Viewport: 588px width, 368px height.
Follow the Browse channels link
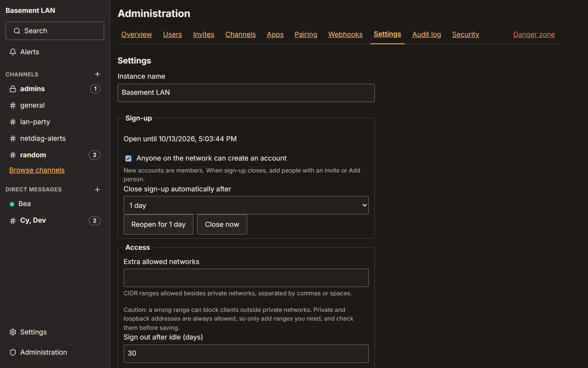[37, 170]
